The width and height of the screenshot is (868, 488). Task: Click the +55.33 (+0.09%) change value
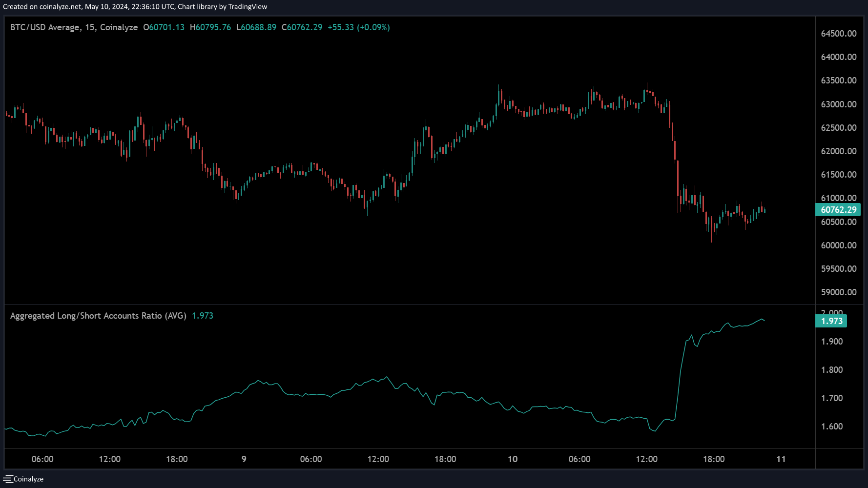(359, 27)
